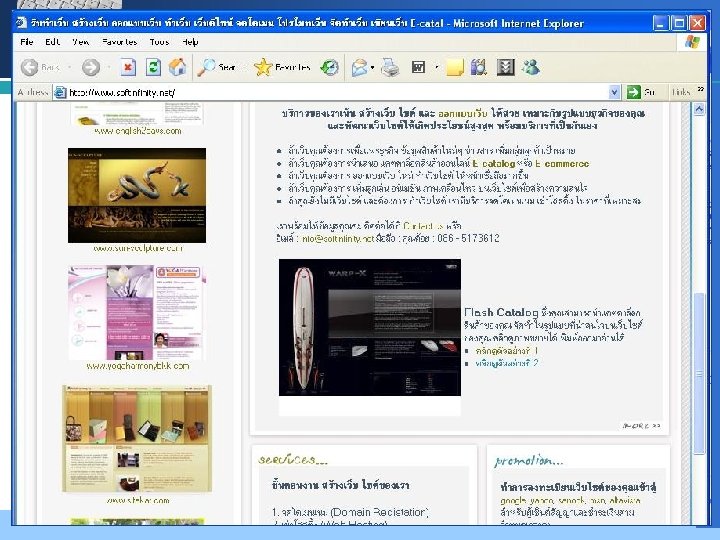The image size is (720, 540).
Task: Click the www.stekar.com caption link
Action: (x=137, y=500)
